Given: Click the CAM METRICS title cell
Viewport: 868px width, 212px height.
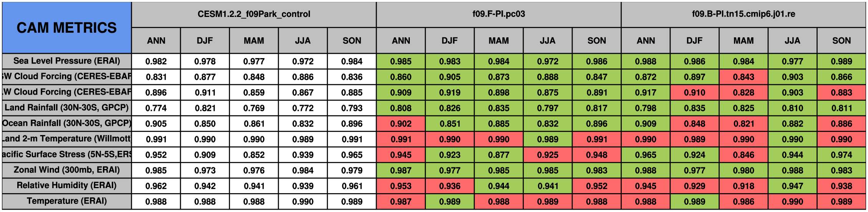Looking at the screenshot, I should click(66, 28).
